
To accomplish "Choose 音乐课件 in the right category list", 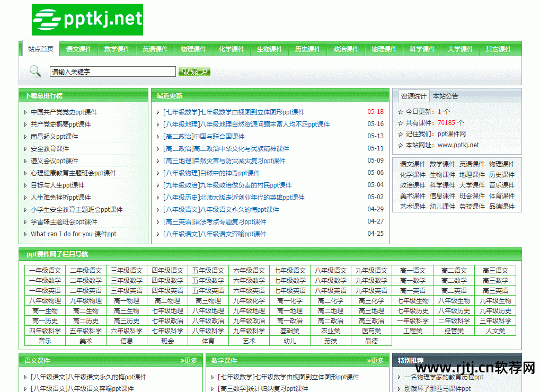I will pyautogui.click(x=501, y=185).
